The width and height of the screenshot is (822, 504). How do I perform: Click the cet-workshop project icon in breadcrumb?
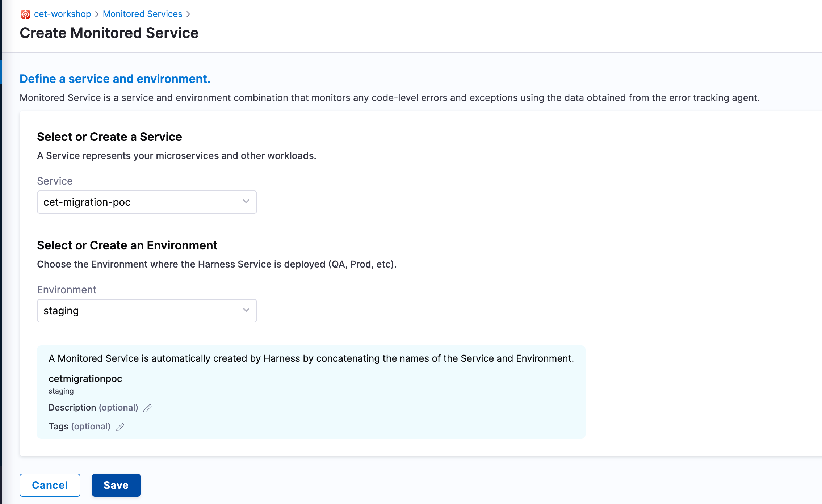[x=25, y=14]
